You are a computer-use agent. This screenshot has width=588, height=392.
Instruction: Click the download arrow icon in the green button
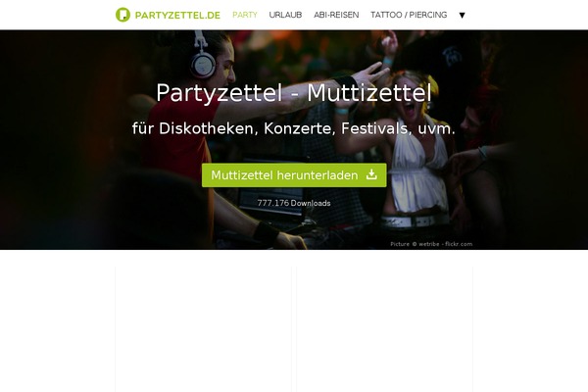pyautogui.click(x=371, y=174)
